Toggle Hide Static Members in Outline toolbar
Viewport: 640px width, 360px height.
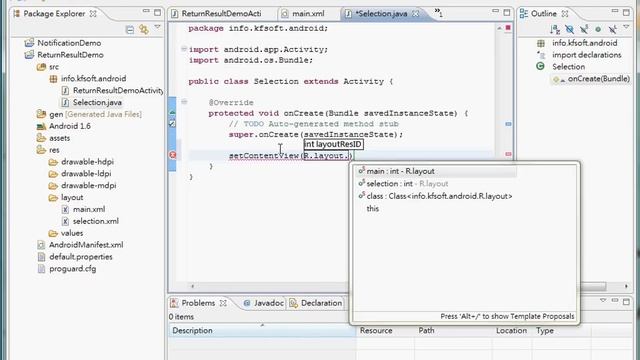pyautogui.click(x=584, y=29)
